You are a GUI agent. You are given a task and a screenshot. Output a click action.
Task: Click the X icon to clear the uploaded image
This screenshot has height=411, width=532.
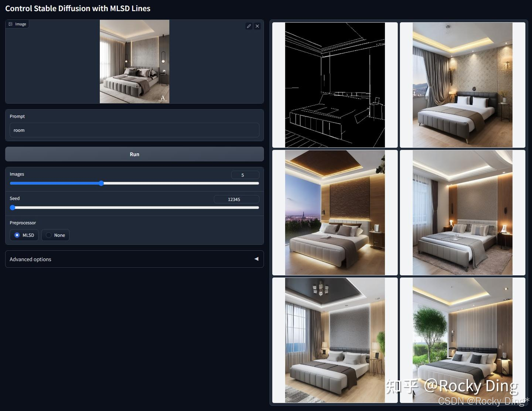coord(258,26)
